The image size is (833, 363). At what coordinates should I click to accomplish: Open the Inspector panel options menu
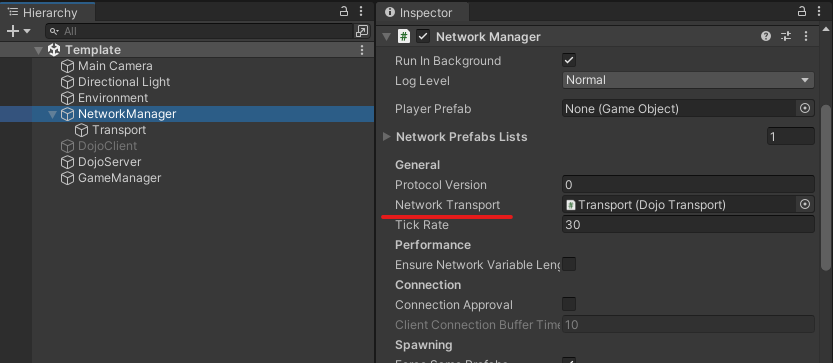point(820,12)
